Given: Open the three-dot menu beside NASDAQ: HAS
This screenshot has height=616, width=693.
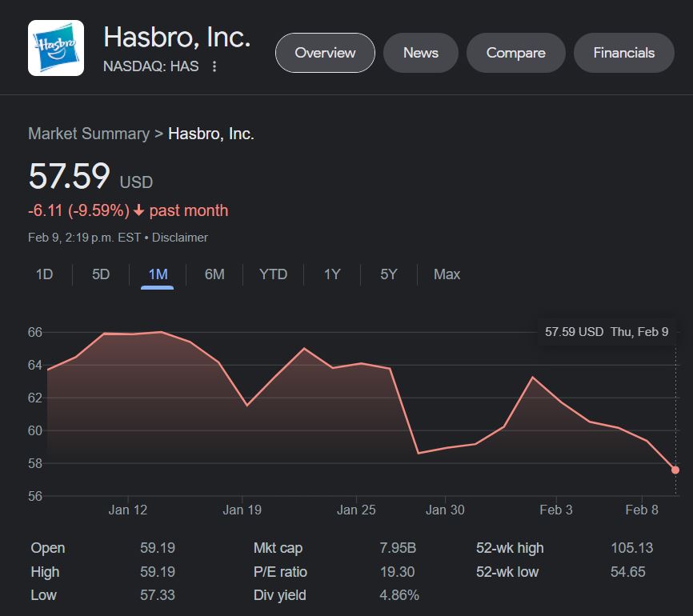Looking at the screenshot, I should (214, 66).
